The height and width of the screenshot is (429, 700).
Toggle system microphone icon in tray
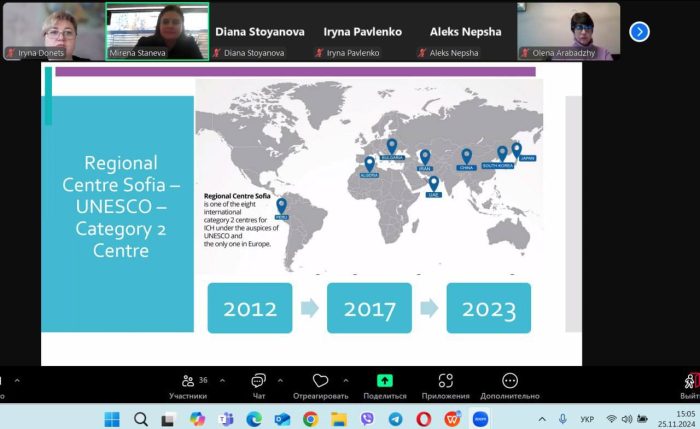click(x=563, y=419)
